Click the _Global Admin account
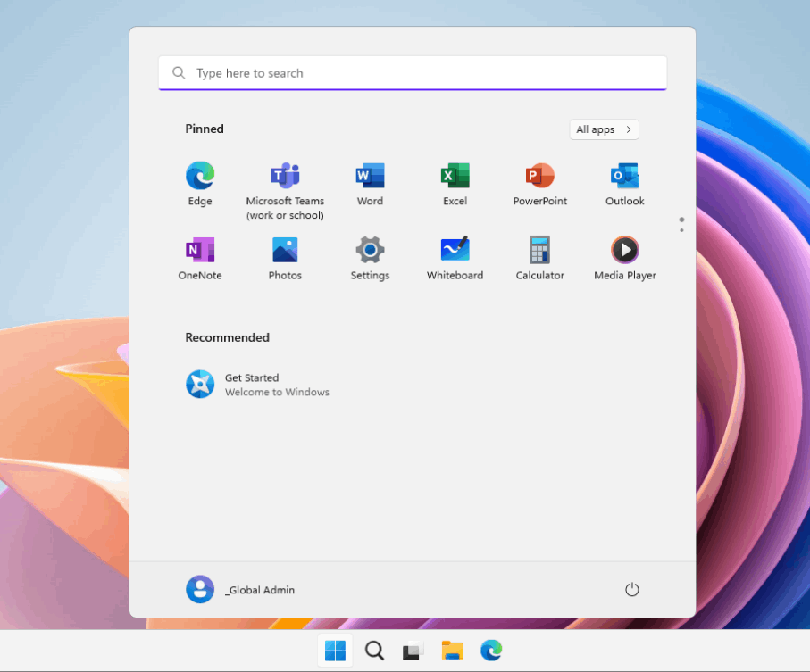 click(x=239, y=589)
